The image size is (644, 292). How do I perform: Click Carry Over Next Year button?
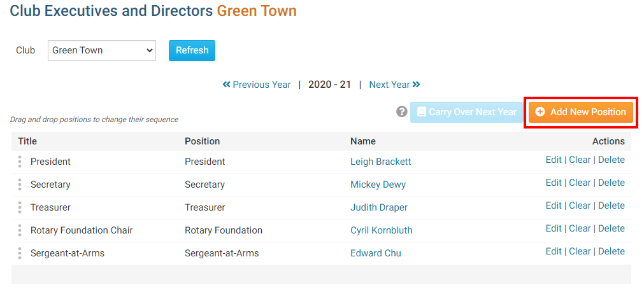(x=466, y=112)
